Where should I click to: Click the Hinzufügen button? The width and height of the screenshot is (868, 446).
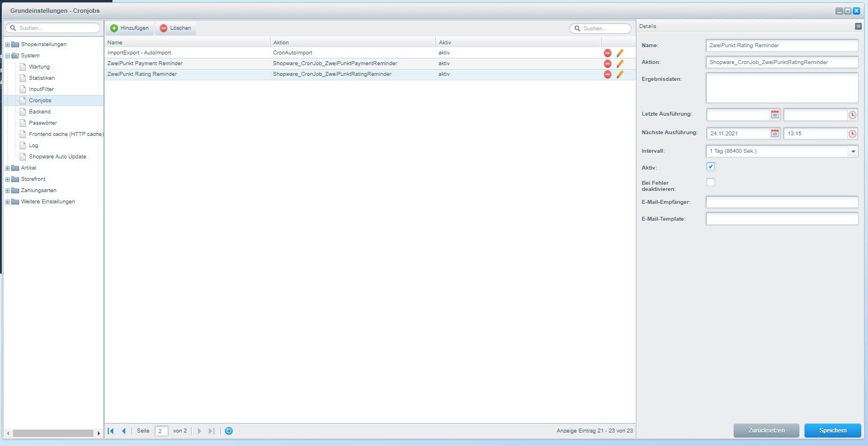tap(130, 28)
